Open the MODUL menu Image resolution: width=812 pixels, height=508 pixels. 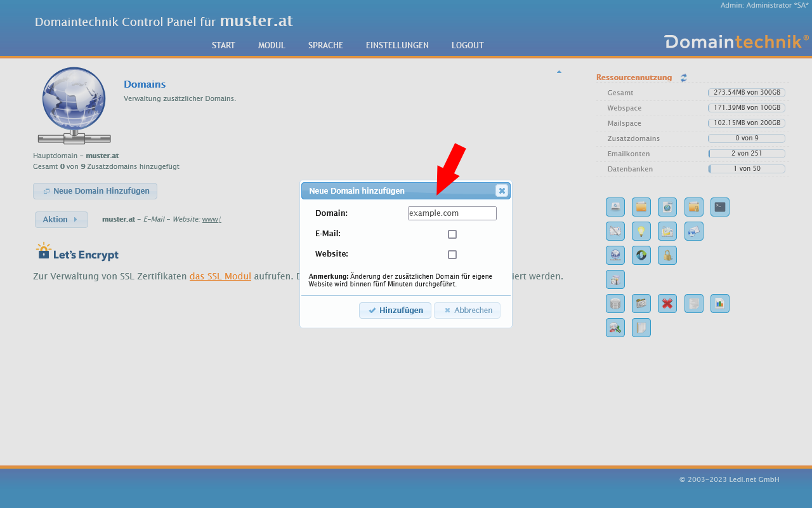pos(272,45)
